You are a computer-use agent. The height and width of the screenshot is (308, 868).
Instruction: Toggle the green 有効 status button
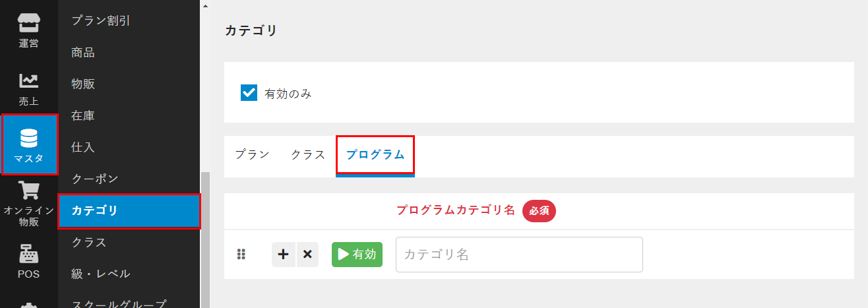click(357, 255)
